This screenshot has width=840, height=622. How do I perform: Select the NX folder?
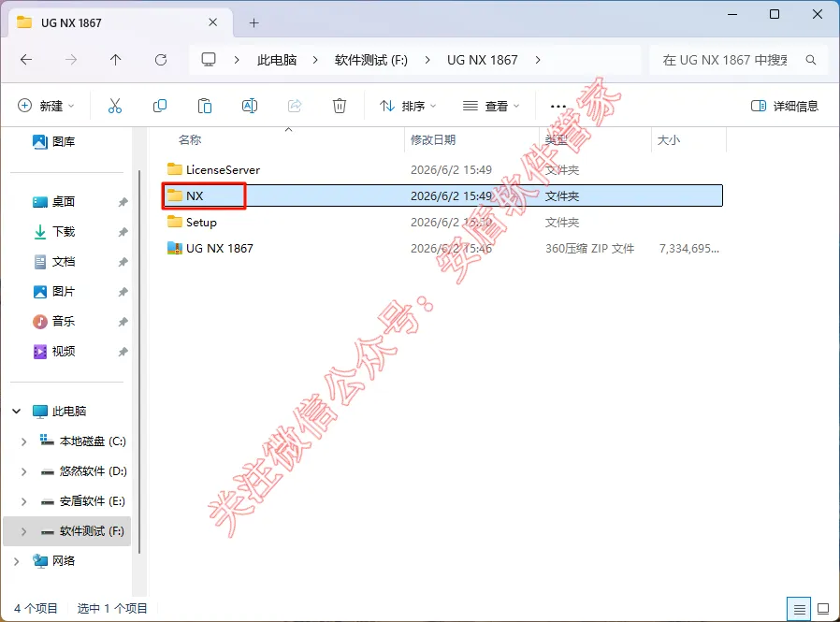(x=442, y=195)
